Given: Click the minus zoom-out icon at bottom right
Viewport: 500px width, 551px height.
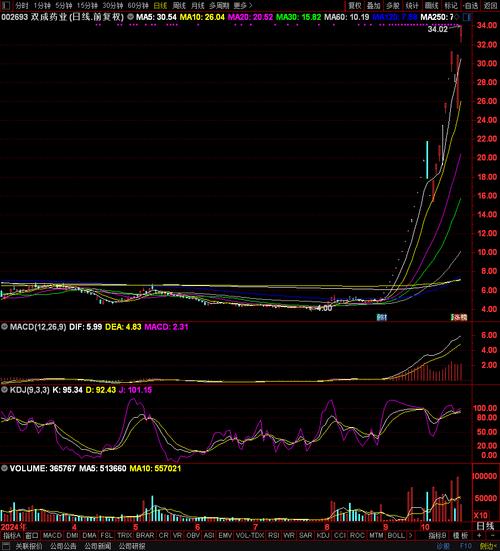Looking at the screenshot, I should pos(492,535).
